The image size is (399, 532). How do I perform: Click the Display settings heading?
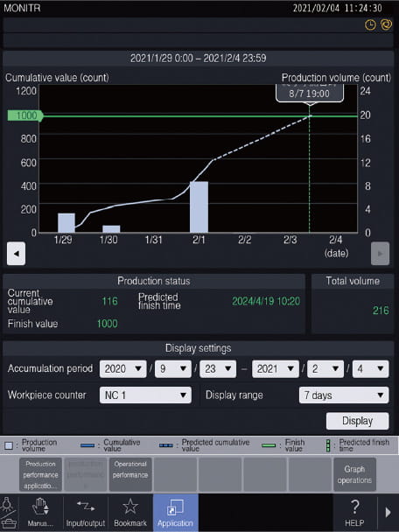(x=198, y=348)
